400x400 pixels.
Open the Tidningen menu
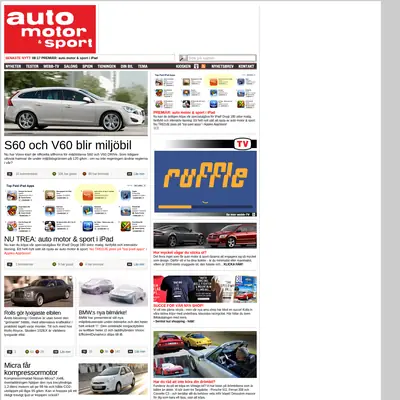click(x=107, y=66)
